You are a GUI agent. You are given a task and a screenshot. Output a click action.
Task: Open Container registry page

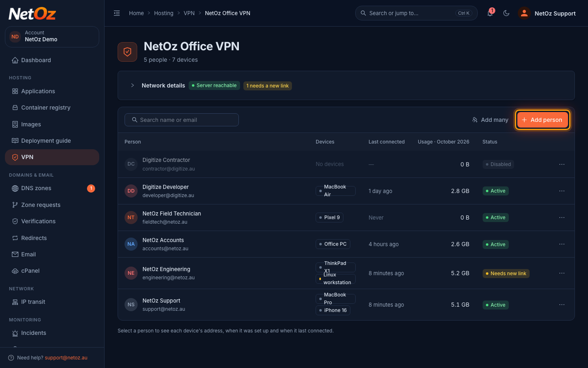(x=52, y=108)
